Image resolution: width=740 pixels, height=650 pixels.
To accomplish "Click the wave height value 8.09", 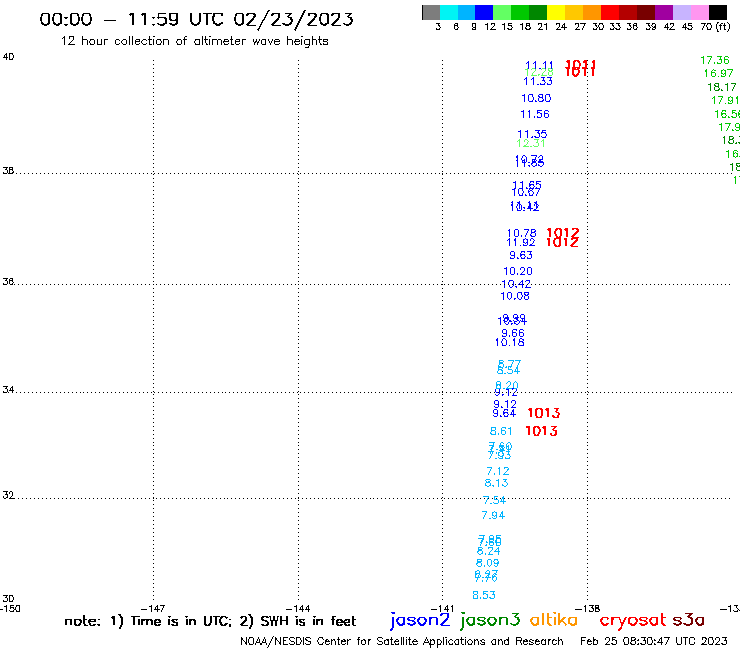I will [x=488, y=563].
